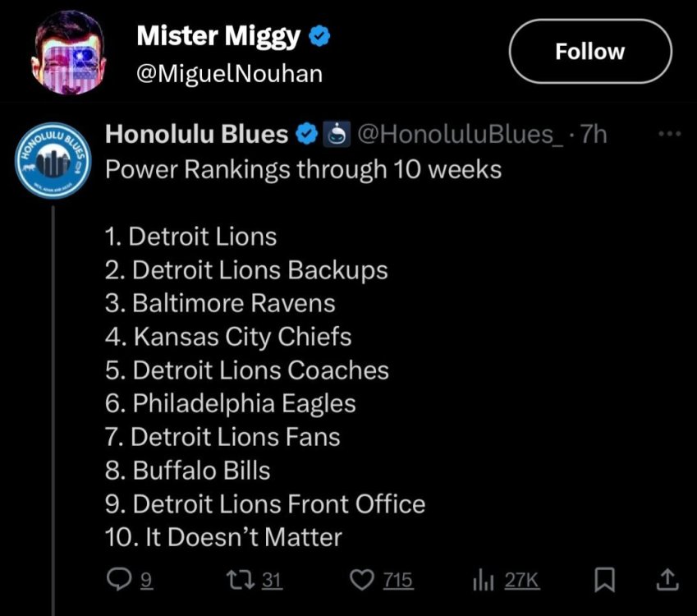Click the 715 likes count
The height and width of the screenshot is (616, 697).
click(x=397, y=580)
